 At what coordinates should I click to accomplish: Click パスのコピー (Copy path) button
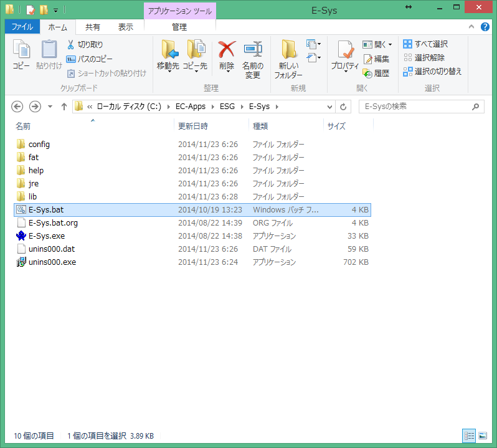(x=90, y=59)
